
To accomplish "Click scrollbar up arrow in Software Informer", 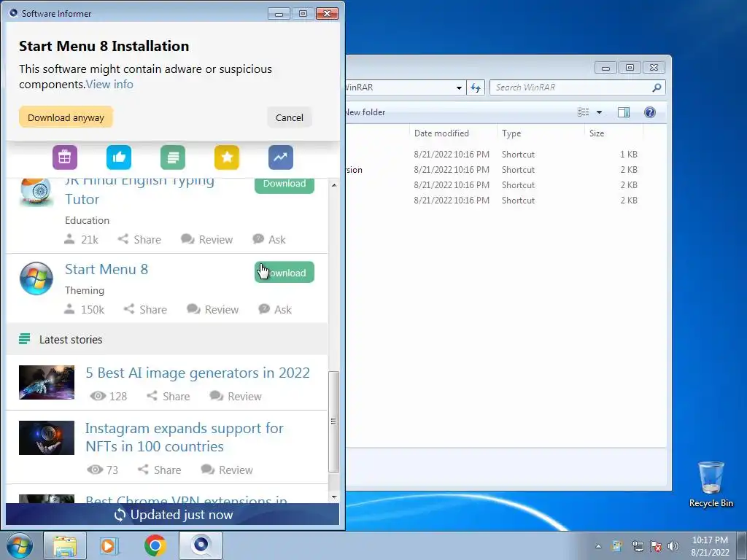I will (x=334, y=184).
